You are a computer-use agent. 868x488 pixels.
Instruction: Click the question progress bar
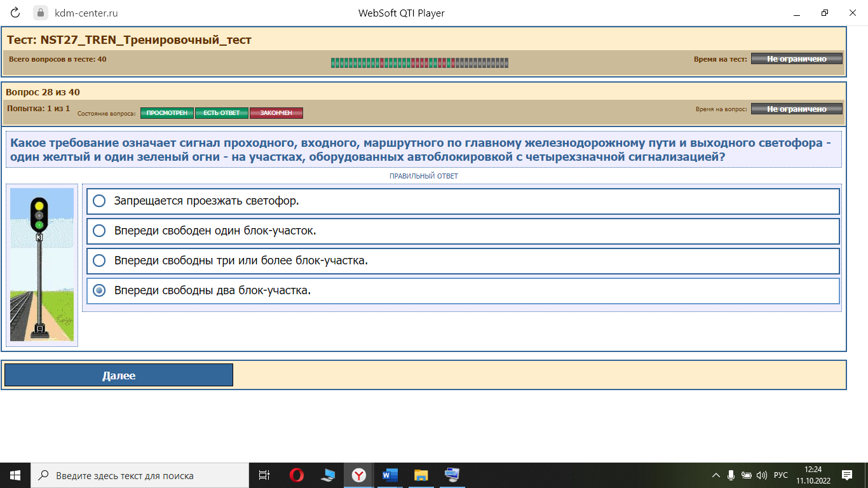[419, 62]
